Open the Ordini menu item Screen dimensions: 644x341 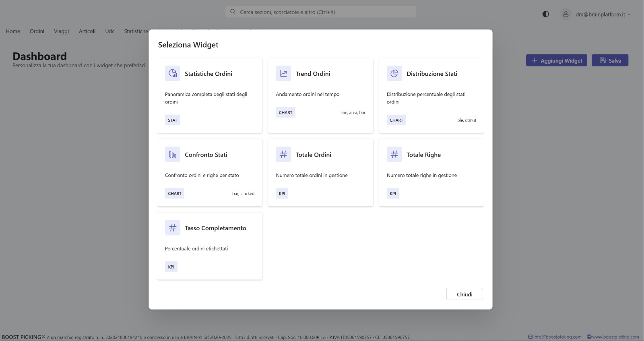[x=37, y=31]
